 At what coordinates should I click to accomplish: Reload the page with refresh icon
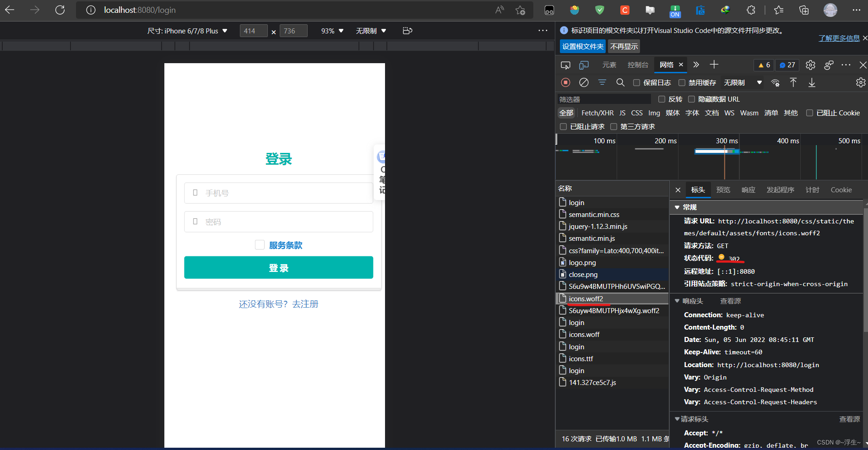(60, 10)
